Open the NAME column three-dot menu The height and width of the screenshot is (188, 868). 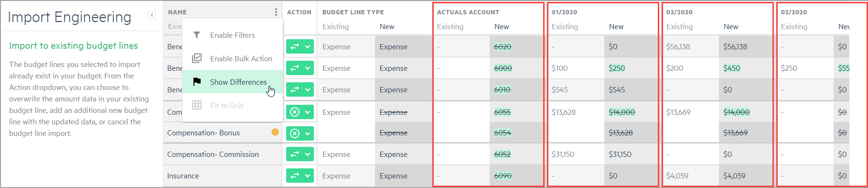pyautogui.click(x=276, y=12)
